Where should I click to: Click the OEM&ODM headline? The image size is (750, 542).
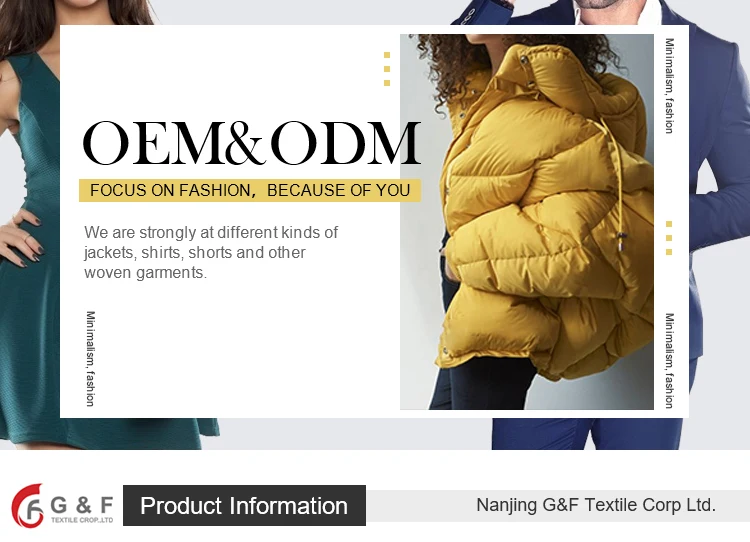252,143
